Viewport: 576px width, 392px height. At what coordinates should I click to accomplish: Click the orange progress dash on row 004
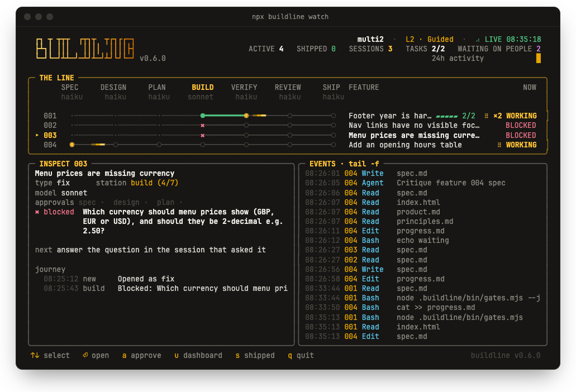[x=98, y=145]
